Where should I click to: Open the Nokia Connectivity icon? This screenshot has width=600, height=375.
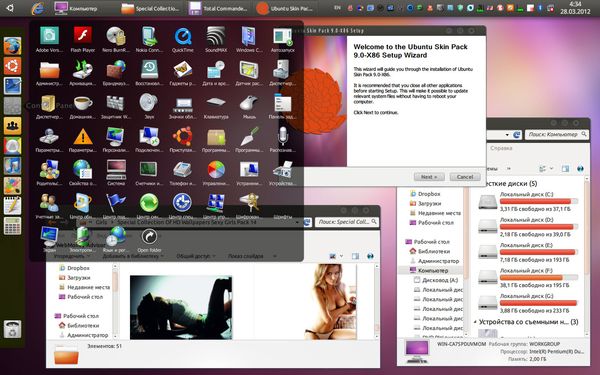pos(149,39)
